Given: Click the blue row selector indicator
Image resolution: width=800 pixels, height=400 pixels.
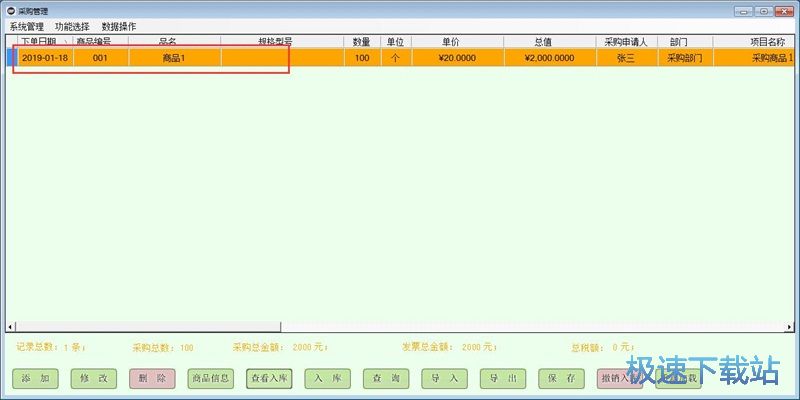Looking at the screenshot, I should [12, 58].
